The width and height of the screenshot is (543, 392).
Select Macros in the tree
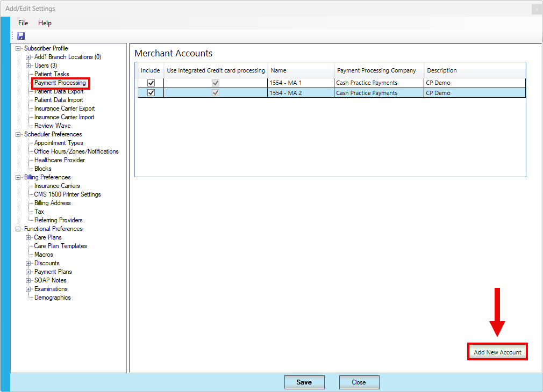44,255
